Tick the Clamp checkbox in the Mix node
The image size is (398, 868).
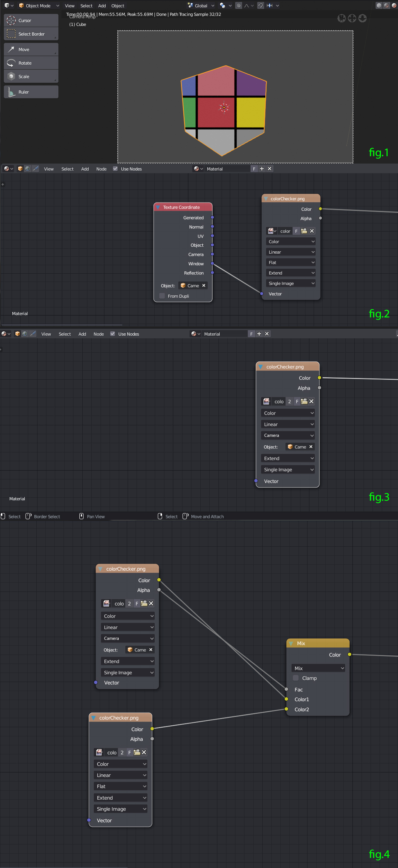[296, 678]
